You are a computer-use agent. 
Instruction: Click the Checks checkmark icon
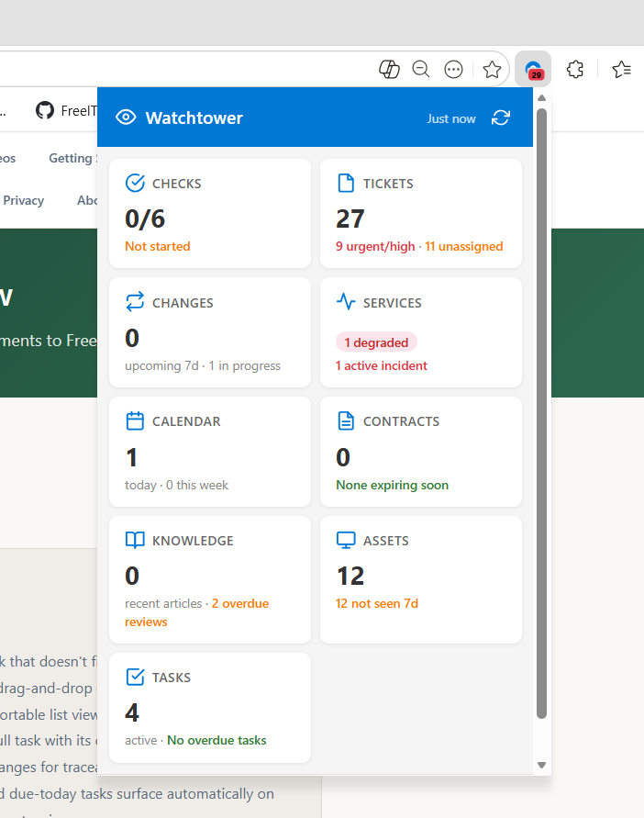[x=135, y=183]
